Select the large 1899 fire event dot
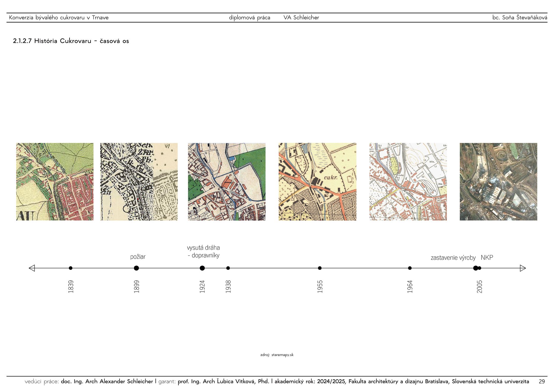 click(136, 268)
